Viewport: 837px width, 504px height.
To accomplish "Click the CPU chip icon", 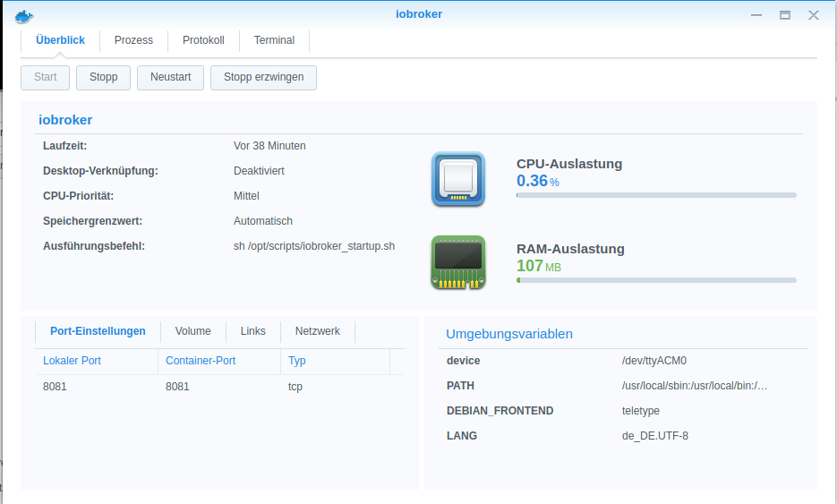I will pos(458,179).
